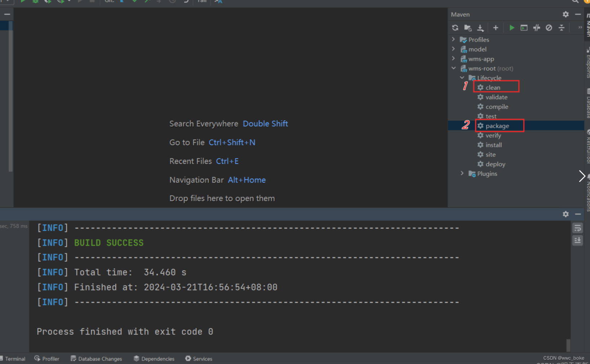Select the site lifecycle phase
The width and height of the screenshot is (590, 364).
[516, 154]
